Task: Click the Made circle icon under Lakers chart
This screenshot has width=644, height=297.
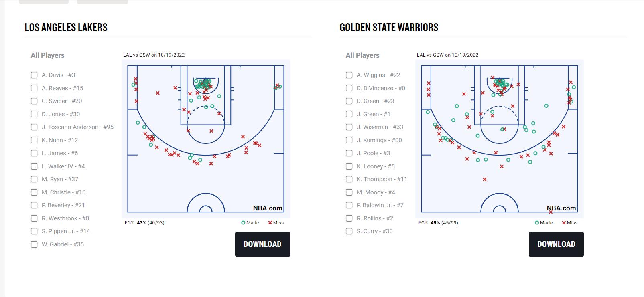Action: click(243, 223)
